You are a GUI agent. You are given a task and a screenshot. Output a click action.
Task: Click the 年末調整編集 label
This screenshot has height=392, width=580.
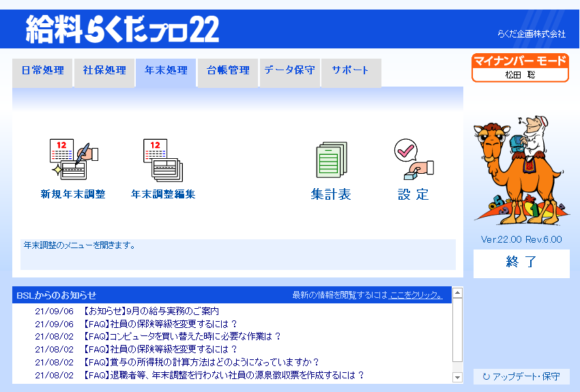[x=163, y=194]
